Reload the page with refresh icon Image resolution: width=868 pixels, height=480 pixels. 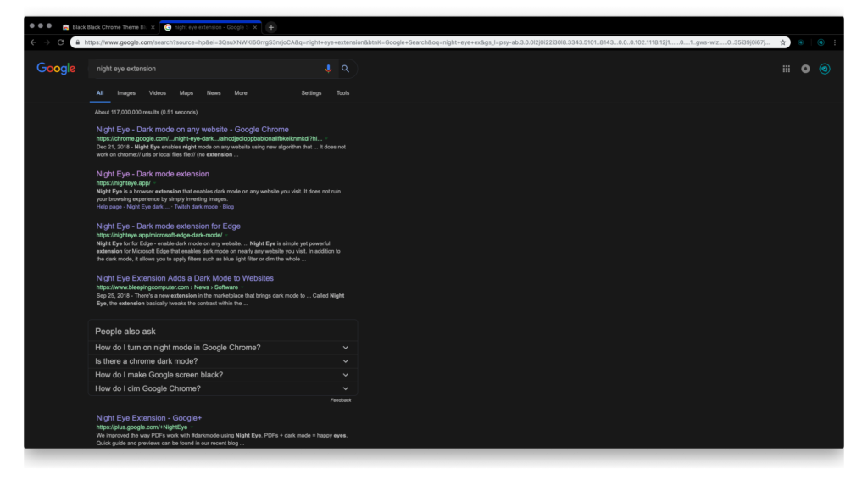[x=61, y=42]
